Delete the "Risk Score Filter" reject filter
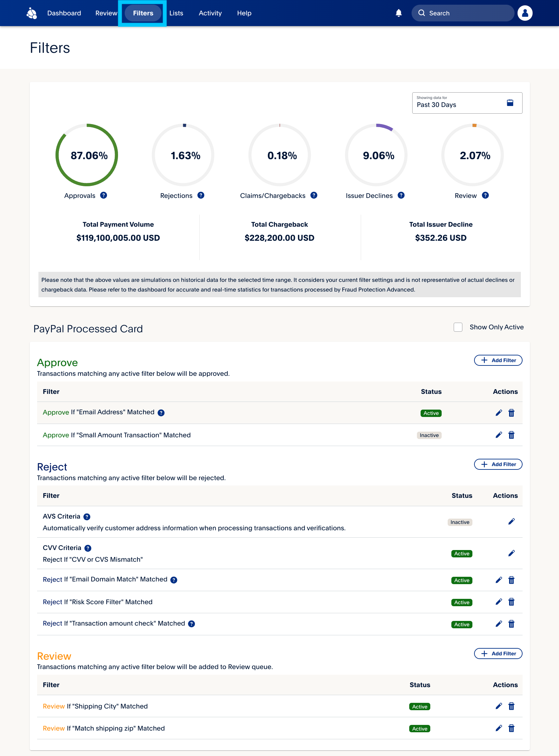 (x=511, y=602)
